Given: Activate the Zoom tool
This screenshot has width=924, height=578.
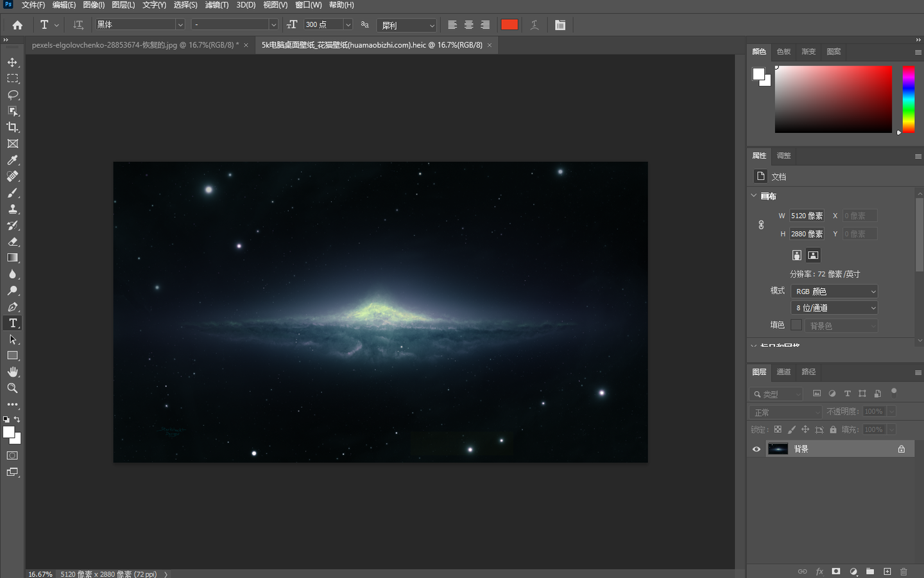Looking at the screenshot, I should tap(12, 389).
